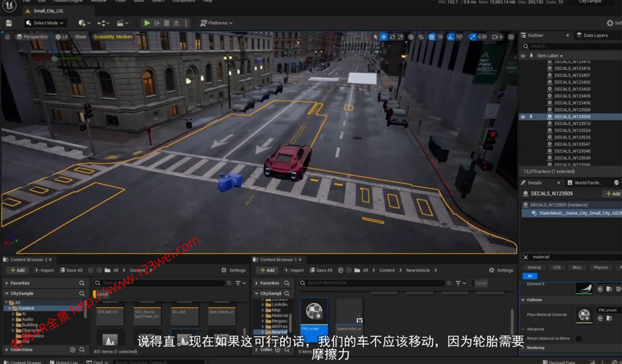Click the browse-to-asset icon next to PM_street
Screen dimensions: 622x364
tap(609, 318)
